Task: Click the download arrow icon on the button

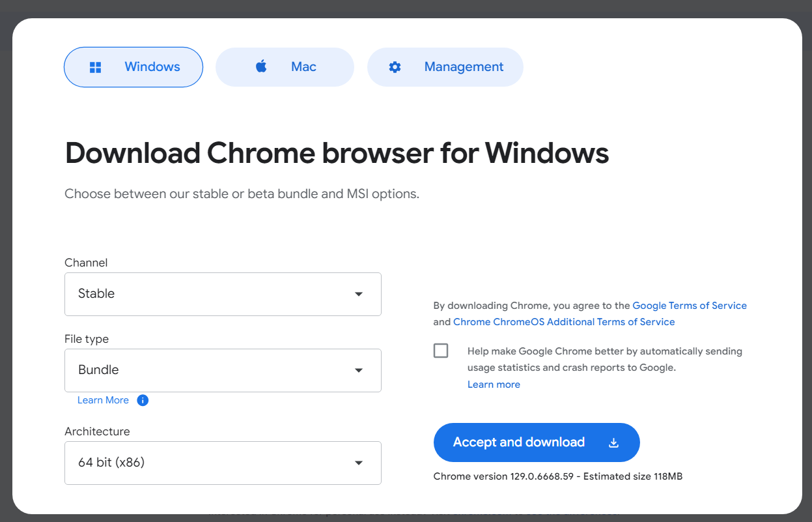Action: pyautogui.click(x=613, y=442)
